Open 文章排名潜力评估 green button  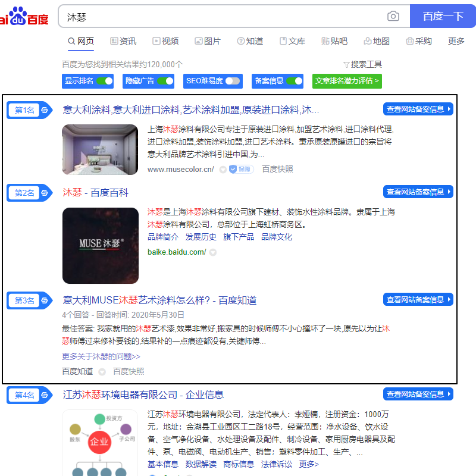[x=347, y=81]
